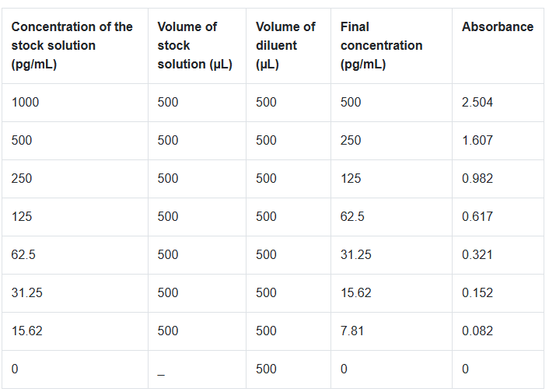Click the Volume of stock solution header
Screen dimensions: 549x392
[194, 45]
